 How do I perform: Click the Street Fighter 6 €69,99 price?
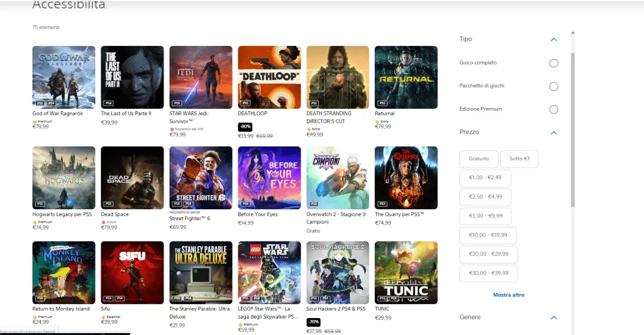tap(178, 227)
